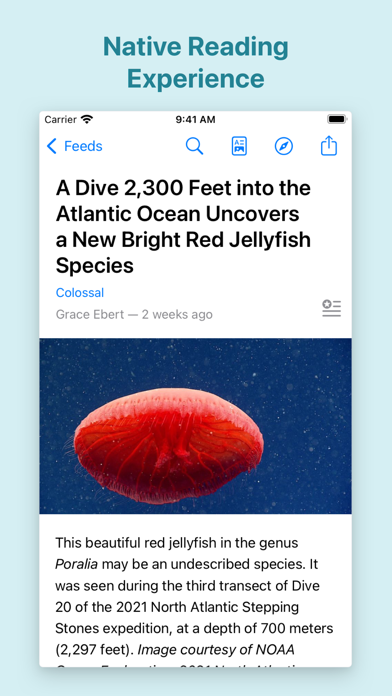Screen dimensions: 392x696
Task: Open article in browser via compass icon
Action: click(284, 146)
